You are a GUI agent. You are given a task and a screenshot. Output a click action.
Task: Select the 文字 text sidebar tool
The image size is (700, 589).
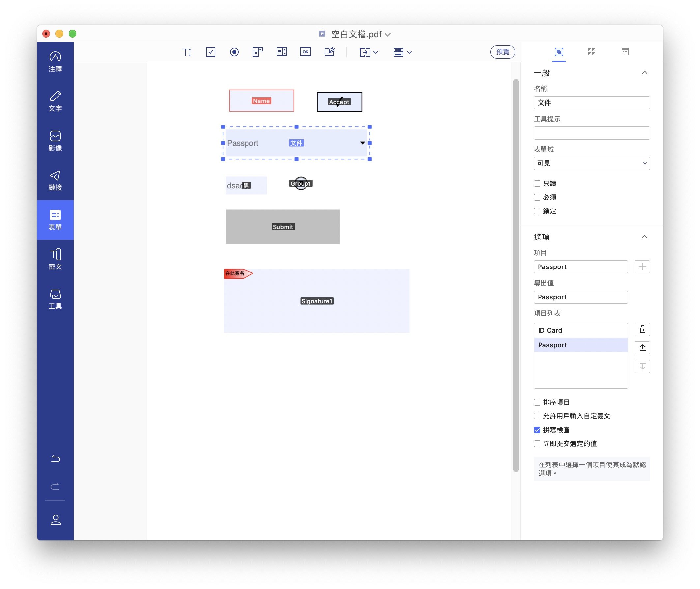point(55,101)
